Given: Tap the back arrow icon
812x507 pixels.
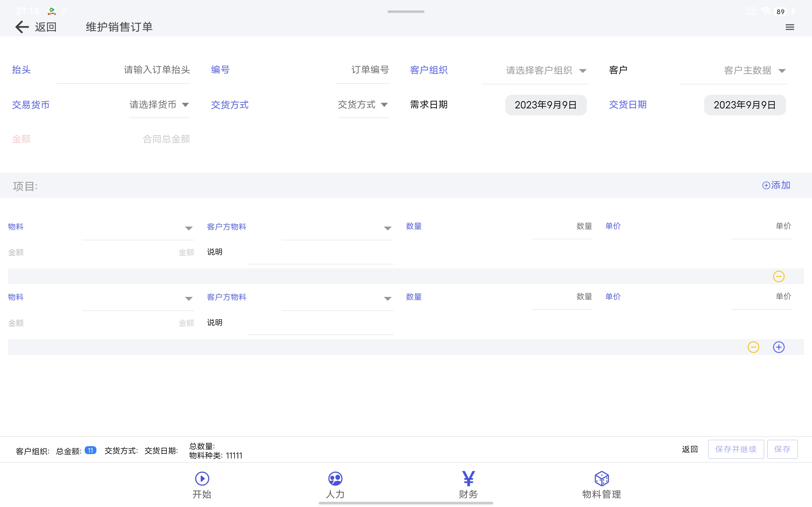Looking at the screenshot, I should 22,27.
